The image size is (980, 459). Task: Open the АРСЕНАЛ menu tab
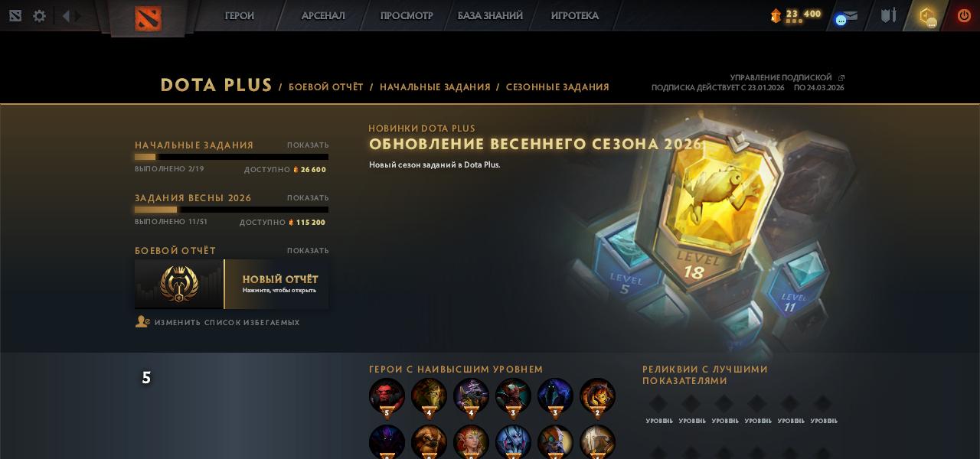pos(323,15)
